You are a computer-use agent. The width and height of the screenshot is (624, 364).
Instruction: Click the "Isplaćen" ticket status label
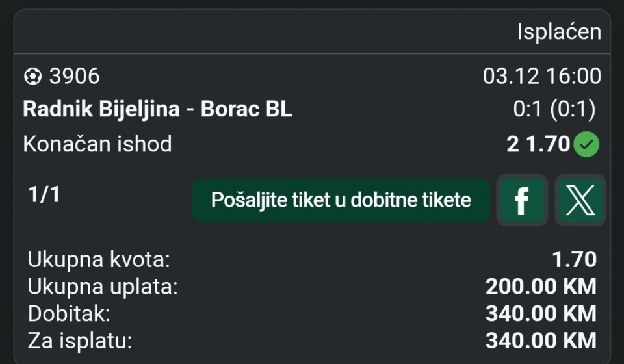coord(559,32)
